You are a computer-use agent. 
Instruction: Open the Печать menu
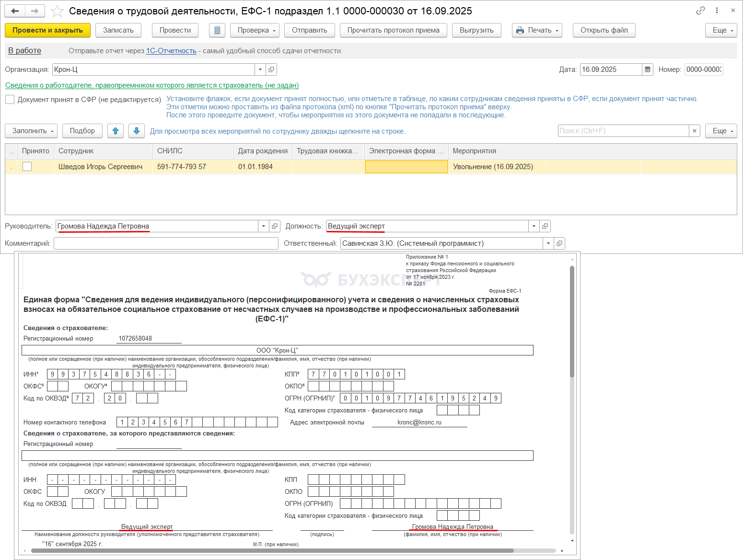point(537,30)
